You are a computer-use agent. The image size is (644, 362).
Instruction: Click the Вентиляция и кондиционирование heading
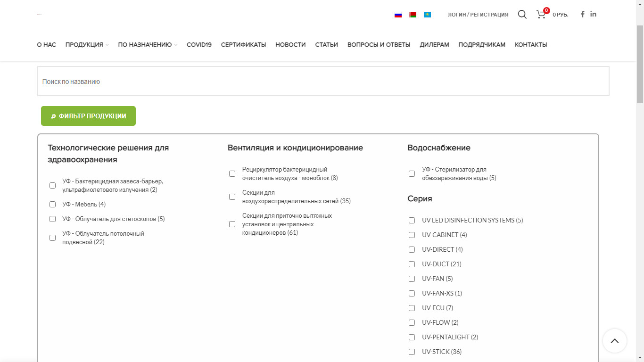[295, 148]
